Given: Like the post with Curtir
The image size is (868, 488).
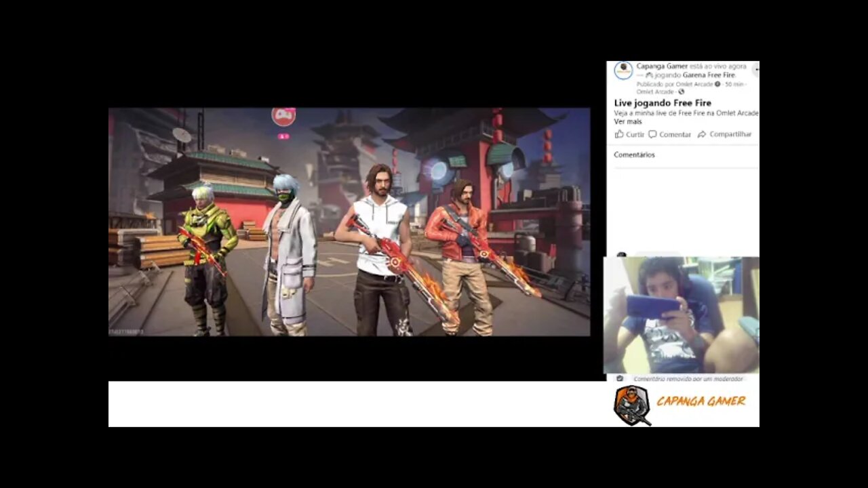Looking at the screenshot, I should coord(629,134).
